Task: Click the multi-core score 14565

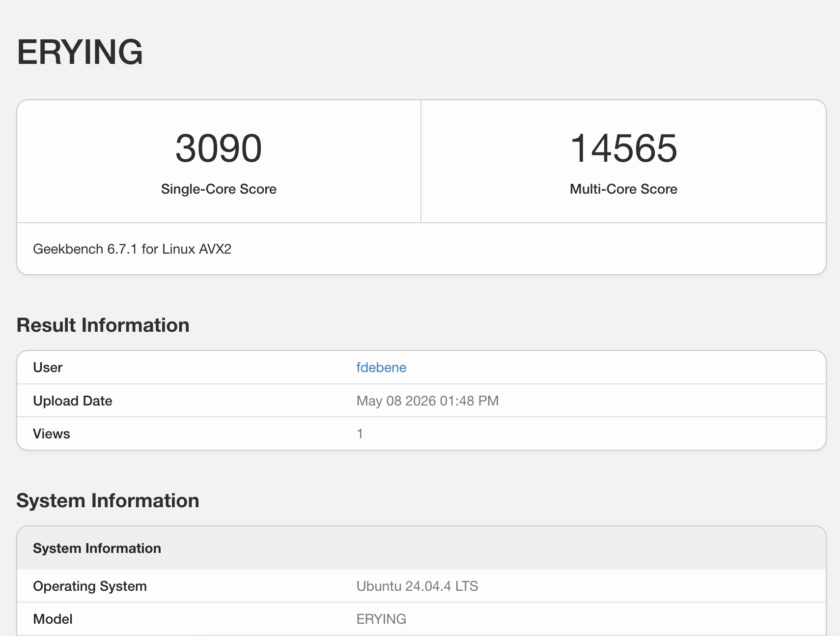Action: point(623,148)
